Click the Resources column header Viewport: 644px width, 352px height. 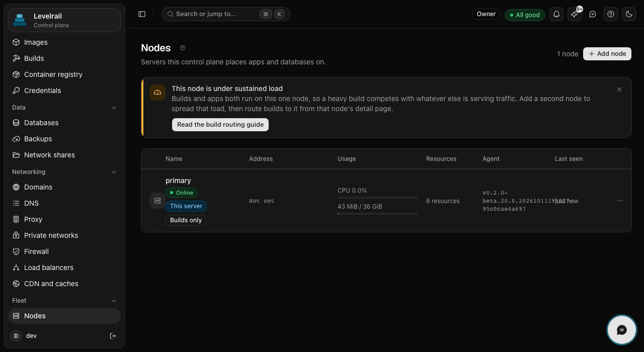(441, 159)
